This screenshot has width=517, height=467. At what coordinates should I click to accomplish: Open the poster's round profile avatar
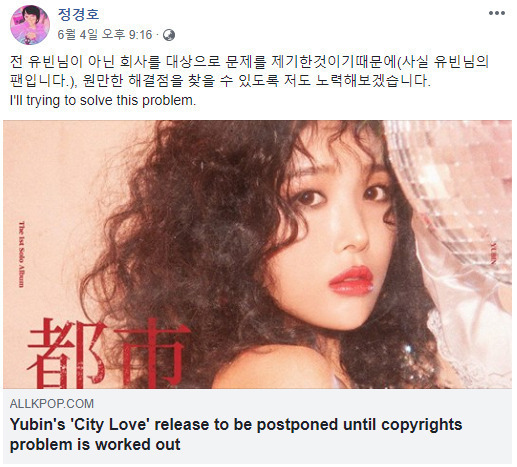(x=30, y=25)
